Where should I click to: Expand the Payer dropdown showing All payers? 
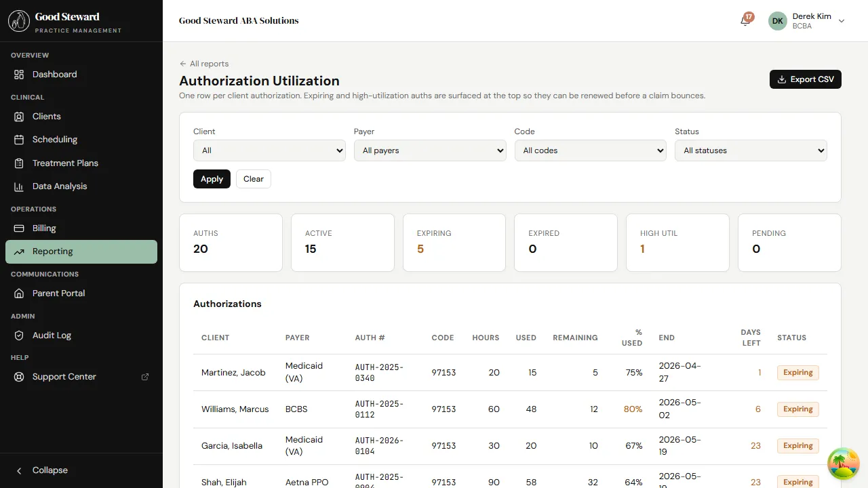(429, 150)
